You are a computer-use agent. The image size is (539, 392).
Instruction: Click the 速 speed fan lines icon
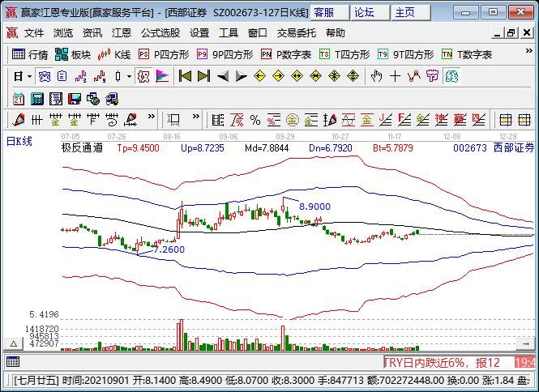441,120
